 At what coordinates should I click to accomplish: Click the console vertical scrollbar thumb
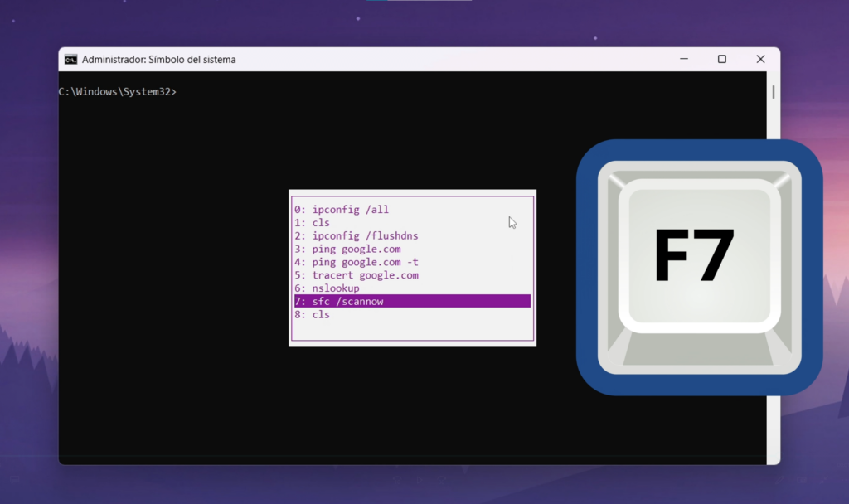774,91
